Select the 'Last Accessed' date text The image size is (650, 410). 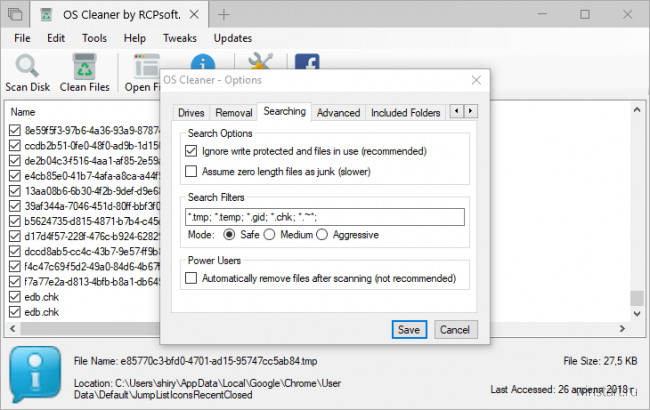(563, 390)
